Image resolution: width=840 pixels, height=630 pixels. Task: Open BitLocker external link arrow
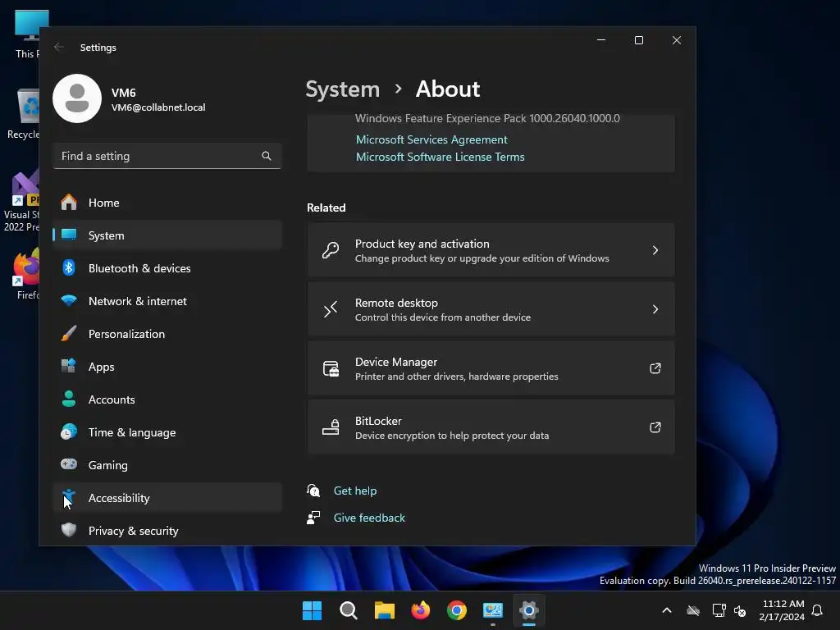click(655, 427)
